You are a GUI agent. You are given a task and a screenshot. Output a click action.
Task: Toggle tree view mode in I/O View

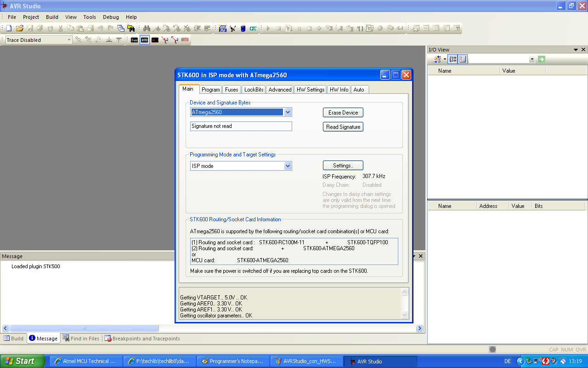[x=453, y=59]
